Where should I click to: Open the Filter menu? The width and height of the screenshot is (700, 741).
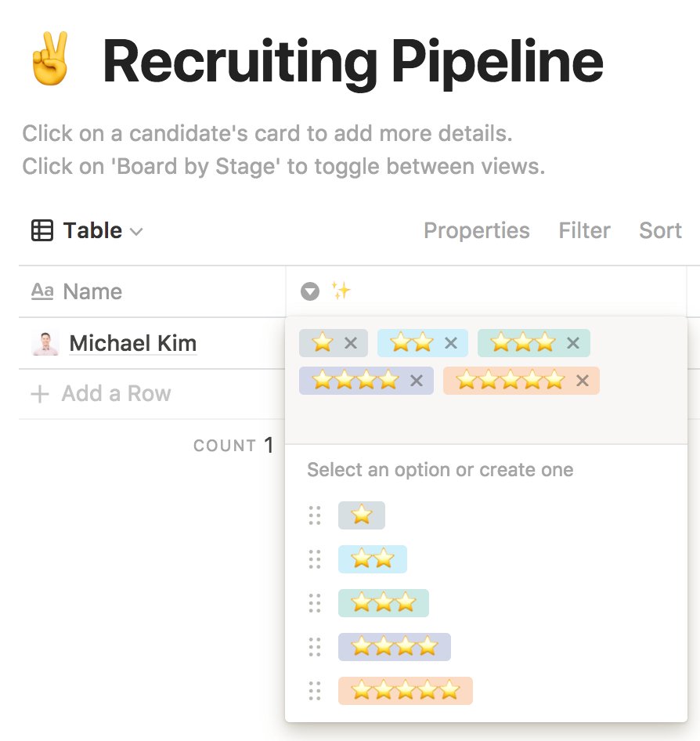tap(584, 230)
